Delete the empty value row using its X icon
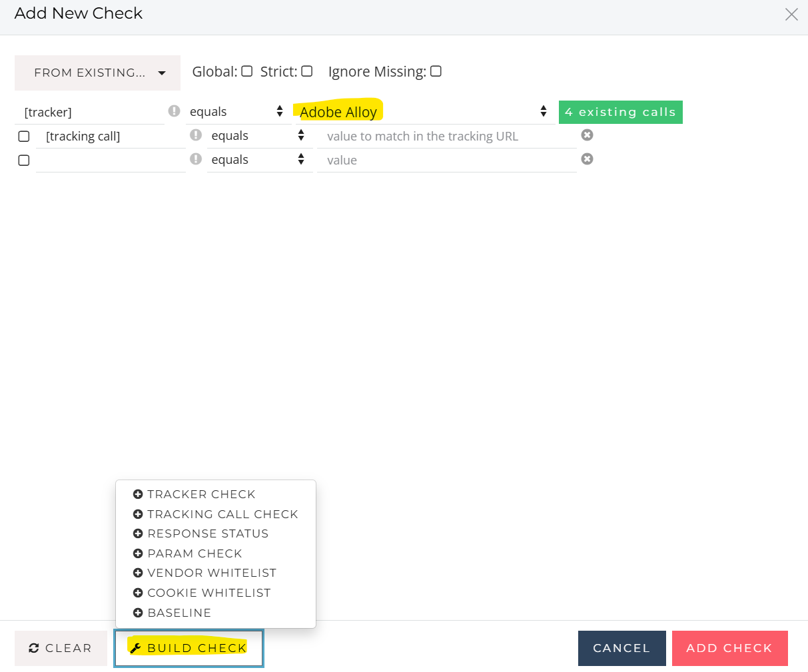The image size is (808, 672). [x=587, y=159]
